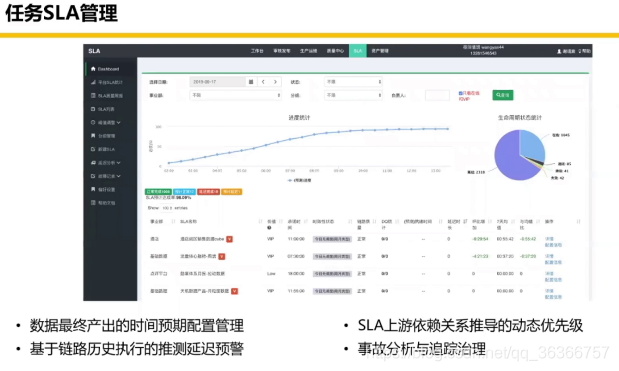Open second top navigation tab after 工作台
The height and width of the screenshot is (371, 619).
(x=281, y=51)
